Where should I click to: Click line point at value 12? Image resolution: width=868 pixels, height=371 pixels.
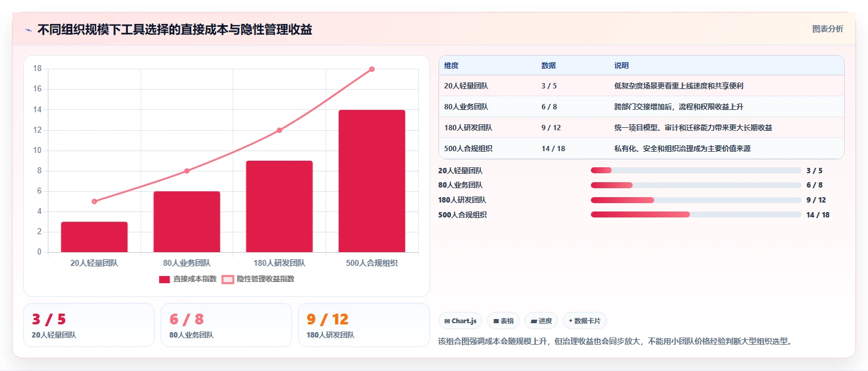click(x=279, y=130)
